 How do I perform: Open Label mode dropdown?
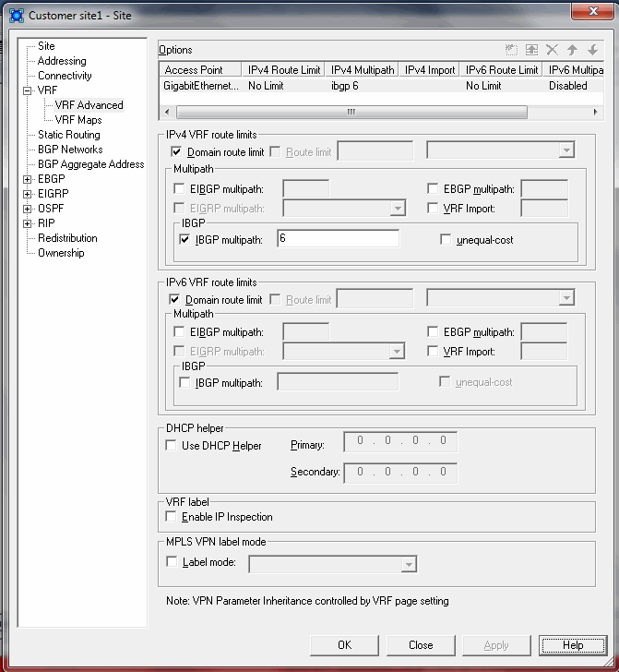pos(409,564)
